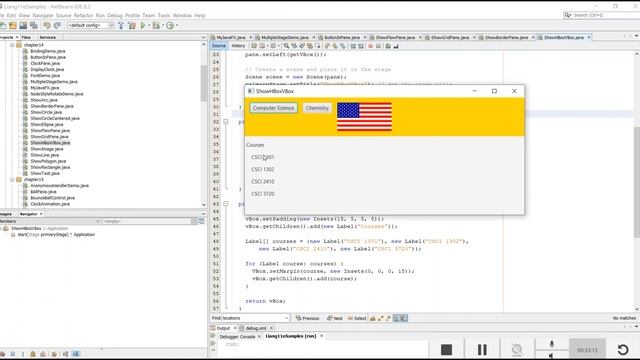640x360 pixels.
Task: Click the CSCI 3720 label in ShowHBoxVBox
Action: [263, 194]
